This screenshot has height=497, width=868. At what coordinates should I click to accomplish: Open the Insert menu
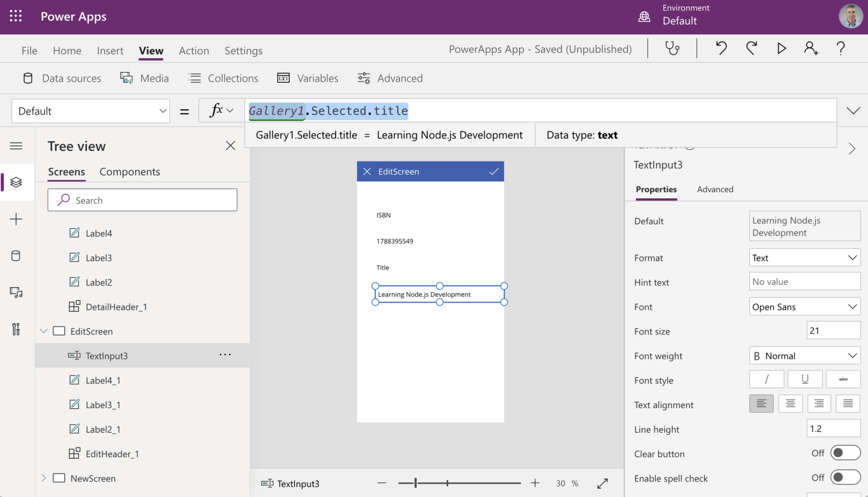click(110, 51)
